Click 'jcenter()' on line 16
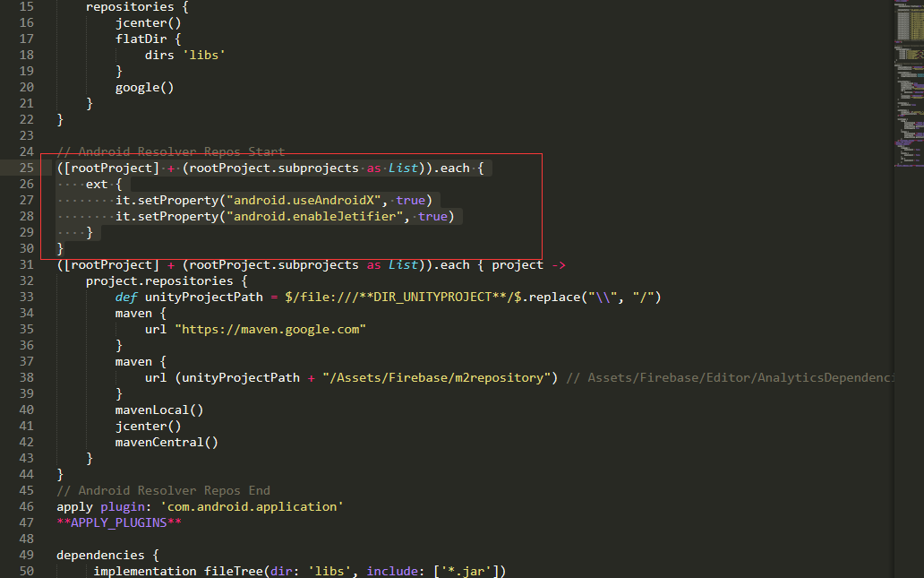Viewport: 924px width, 578px height. tap(149, 23)
